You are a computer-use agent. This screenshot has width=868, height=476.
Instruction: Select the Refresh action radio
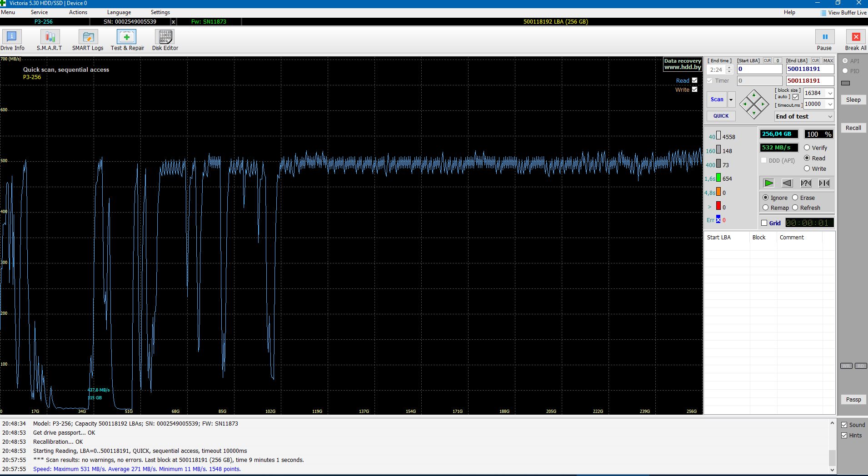(x=795, y=208)
